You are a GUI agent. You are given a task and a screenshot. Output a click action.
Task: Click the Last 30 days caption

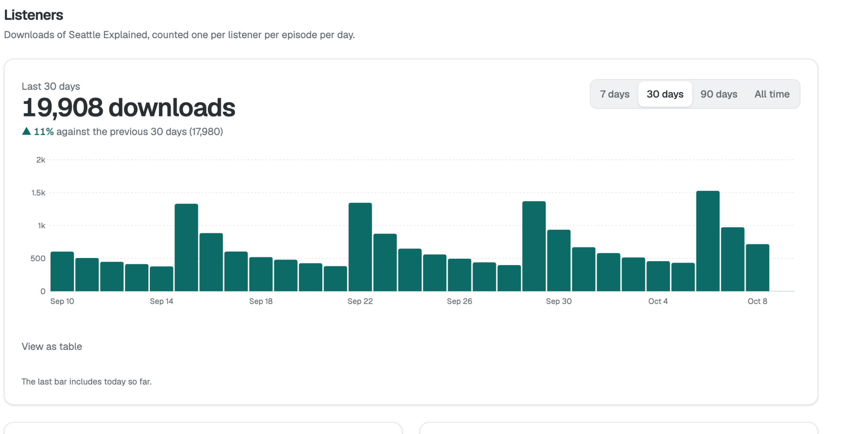(50, 86)
